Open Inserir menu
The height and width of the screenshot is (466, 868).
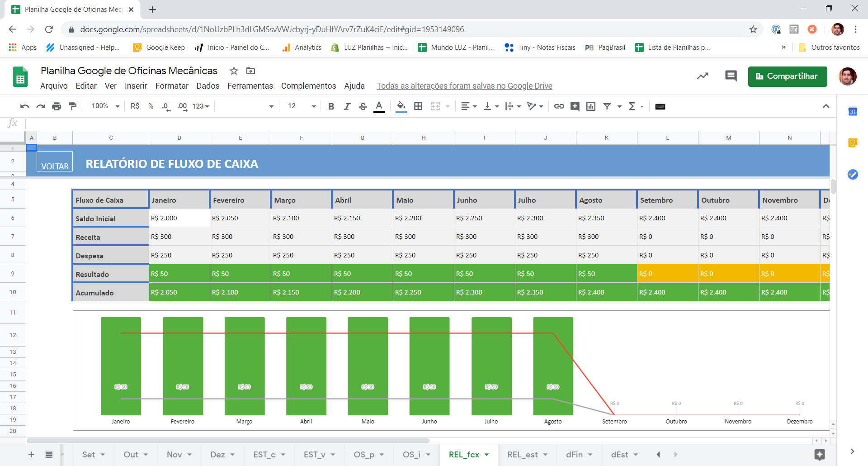point(136,86)
